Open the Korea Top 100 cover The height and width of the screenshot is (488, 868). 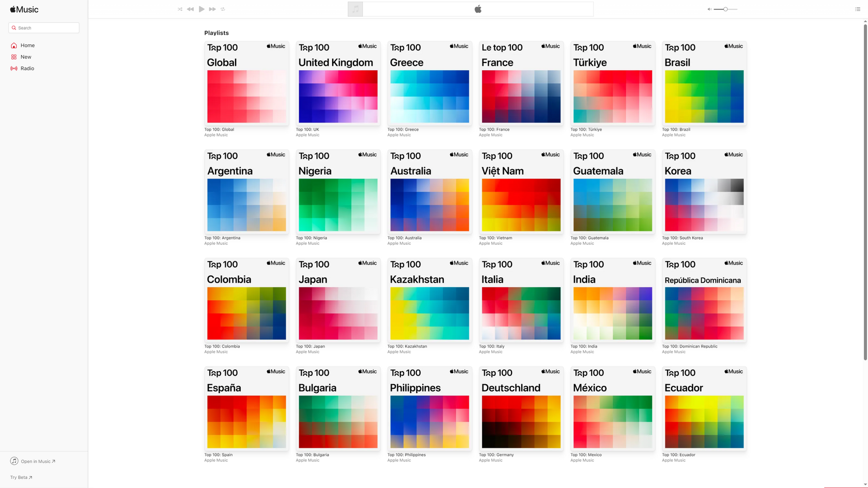pyautogui.click(x=704, y=192)
